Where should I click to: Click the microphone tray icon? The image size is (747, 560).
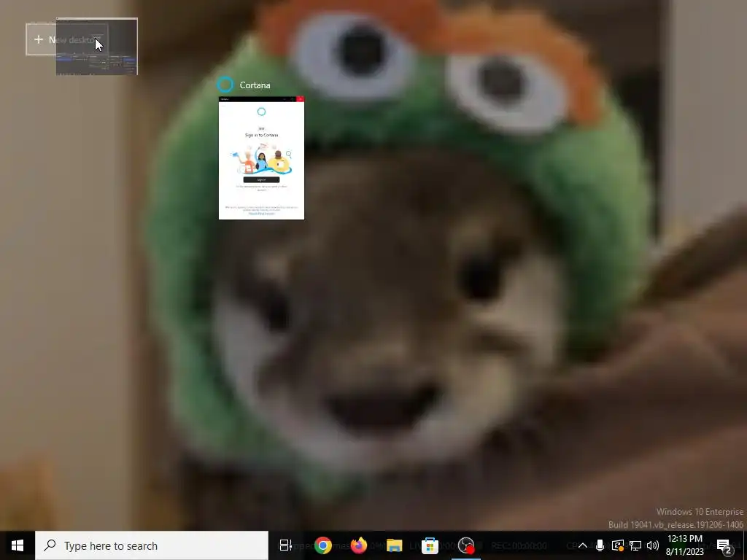600,545
